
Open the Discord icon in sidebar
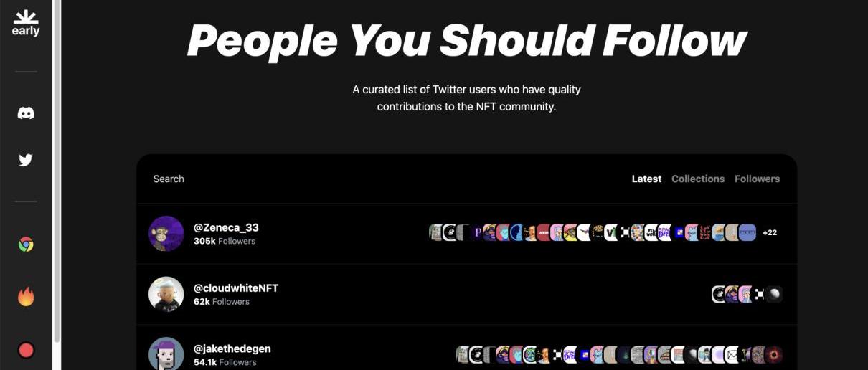click(26, 113)
